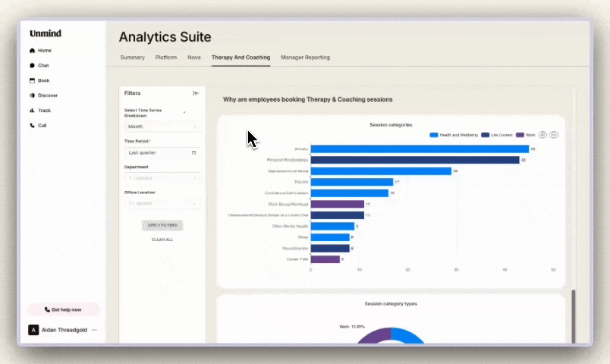Click the Call phone icon
This screenshot has height=364, width=610.
point(32,125)
